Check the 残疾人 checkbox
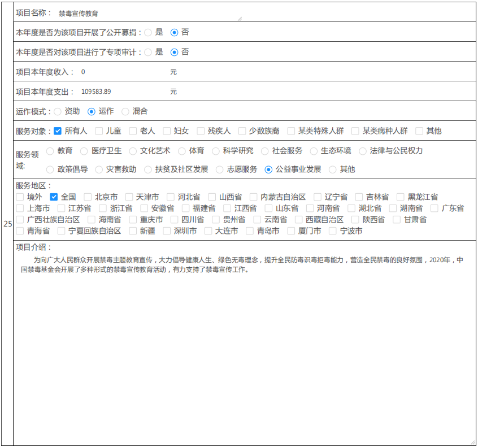This screenshot has width=478, height=448. [x=201, y=131]
